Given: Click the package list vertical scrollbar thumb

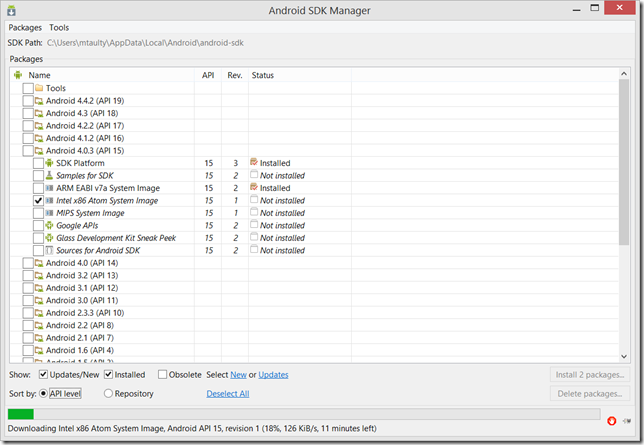Looking at the screenshot, I should tap(624, 162).
